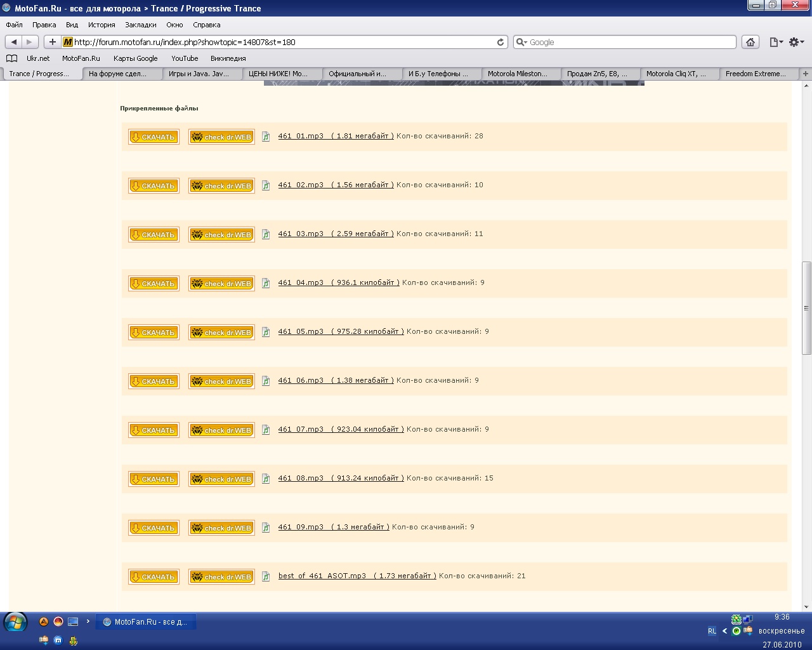Open the bookmarks book icon

point(11,58)
